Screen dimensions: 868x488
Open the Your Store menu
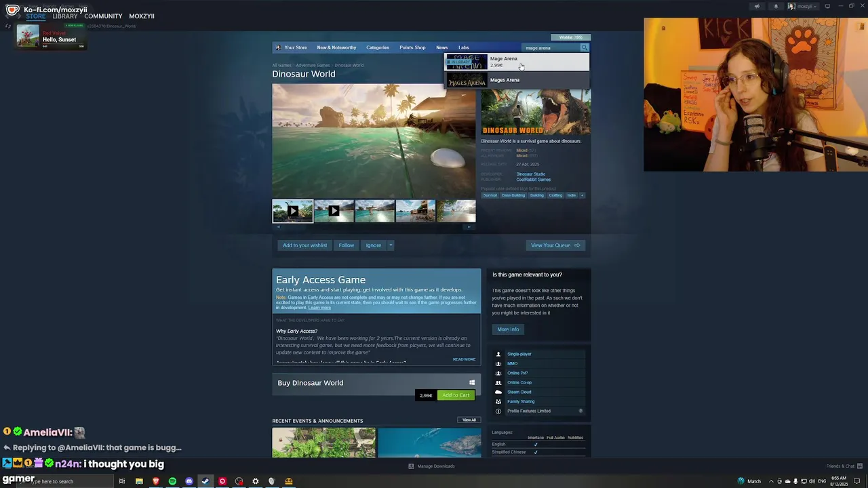pyautogui.click(x=296, y=47)
